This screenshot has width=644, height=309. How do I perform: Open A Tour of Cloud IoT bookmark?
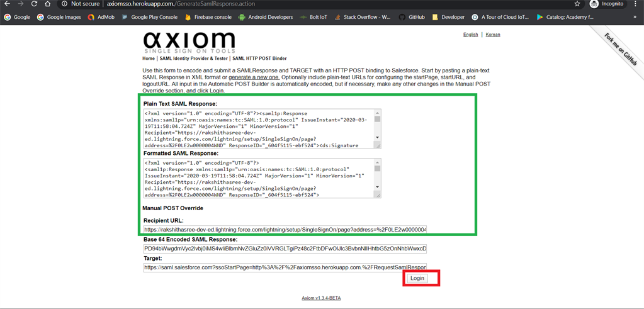[x=500, y=17]
